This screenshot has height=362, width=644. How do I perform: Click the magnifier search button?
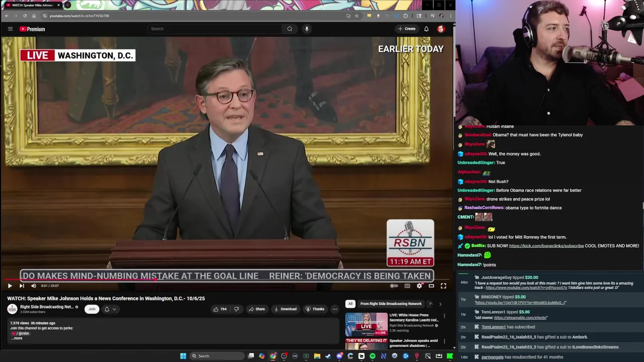tap(290, 29)
